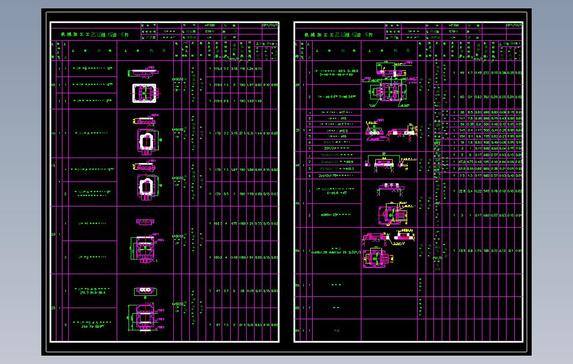Pick the right sheet's first-row process sketch

tap(390, 84)
